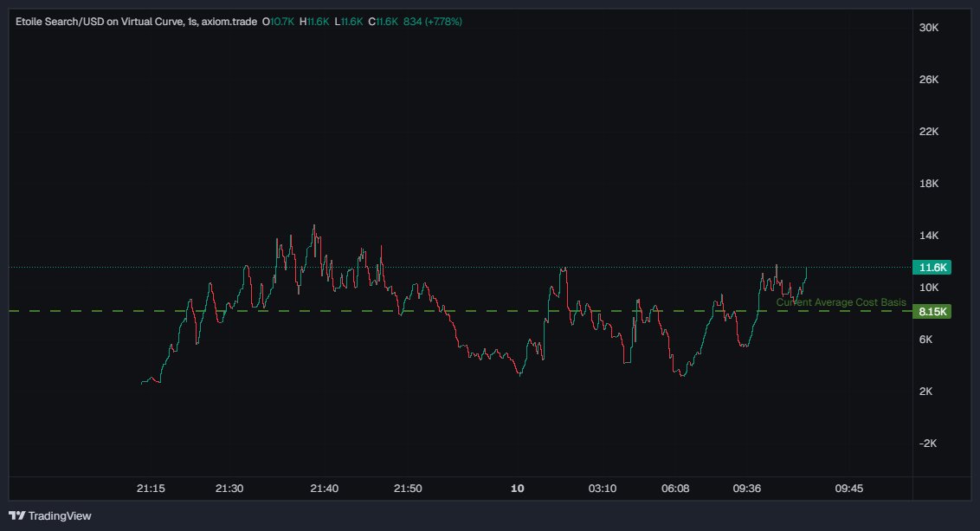This screenshot has width=980, height=531.
Task: Select the bold date marker 10
Action: (x=517, y=488)
